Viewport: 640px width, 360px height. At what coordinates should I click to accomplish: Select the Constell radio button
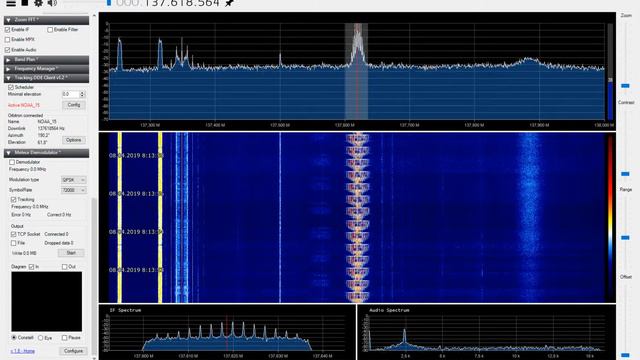pos(14,338)
